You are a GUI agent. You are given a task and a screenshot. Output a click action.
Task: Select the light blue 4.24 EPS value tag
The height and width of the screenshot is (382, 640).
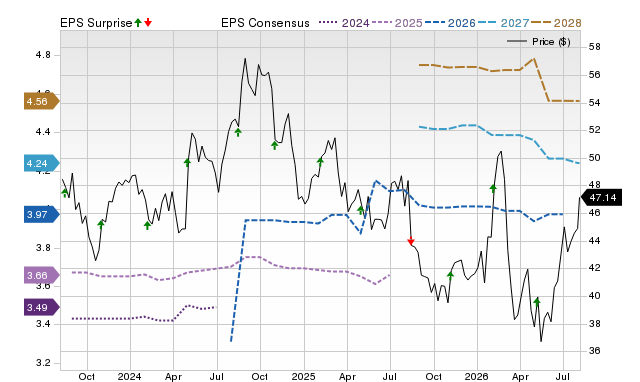pyautogui.click(x=42, y=164)
